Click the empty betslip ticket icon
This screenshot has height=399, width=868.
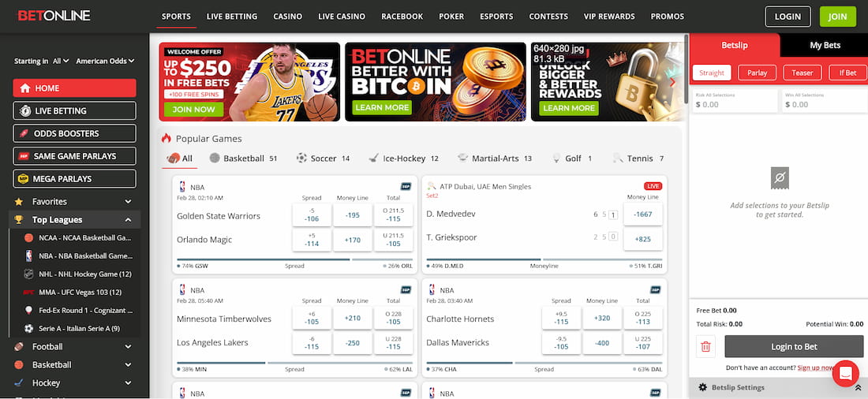point(780,178)
